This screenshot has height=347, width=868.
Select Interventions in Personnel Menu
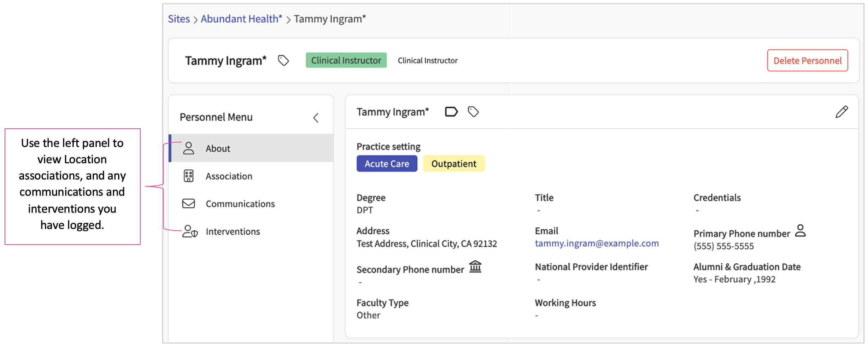(233, 231)
